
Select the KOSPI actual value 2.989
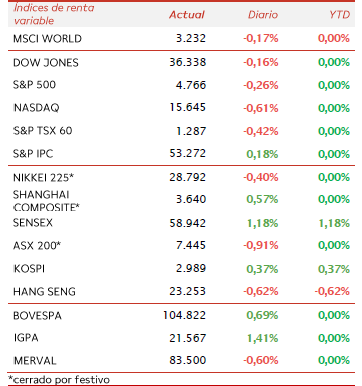point(191,268)
